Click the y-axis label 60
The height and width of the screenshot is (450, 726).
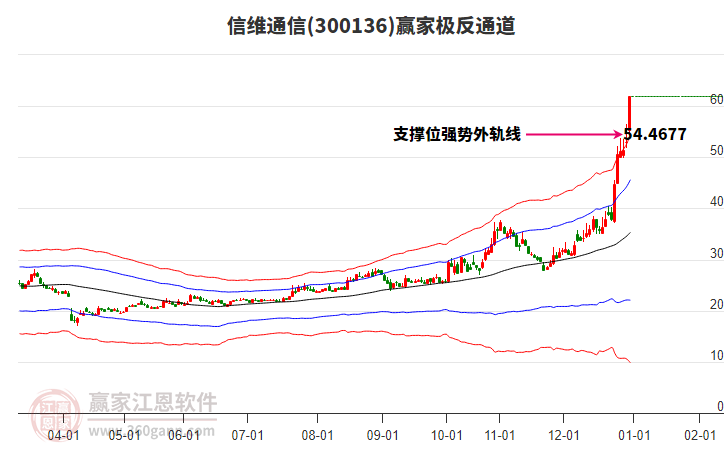click(x=717, y=99)
